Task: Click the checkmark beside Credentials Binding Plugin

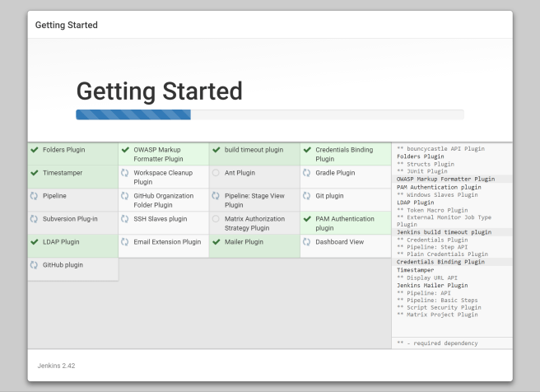Action: [x=306, y=150]
